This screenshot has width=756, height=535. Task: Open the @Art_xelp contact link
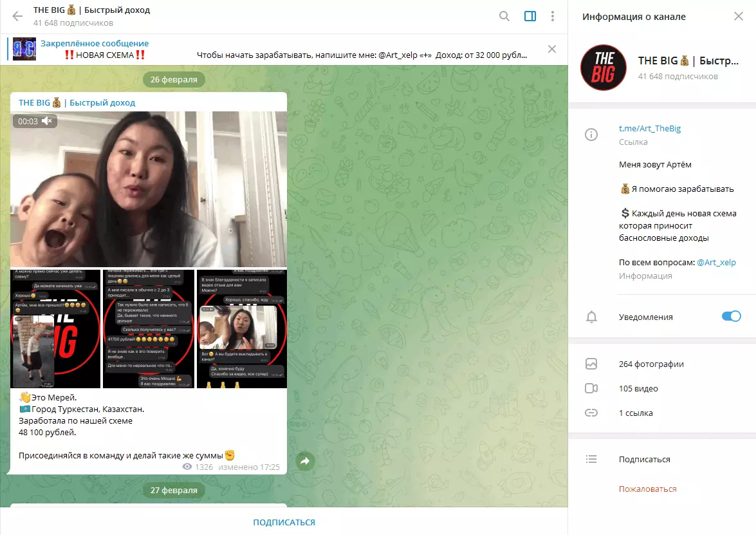tap(716, 263)
